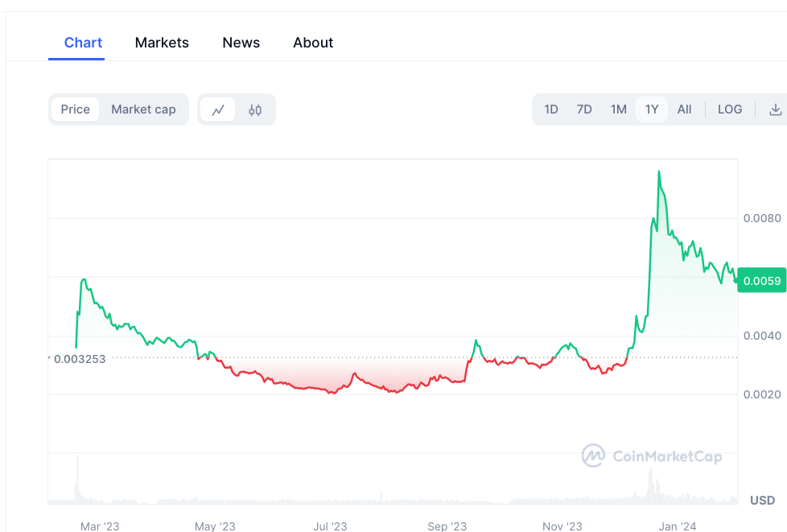The height and width of the screenshot is (532, 787).
Task: Set chart range to 1D
Action: pyautogui.click(x=551, y=109)
